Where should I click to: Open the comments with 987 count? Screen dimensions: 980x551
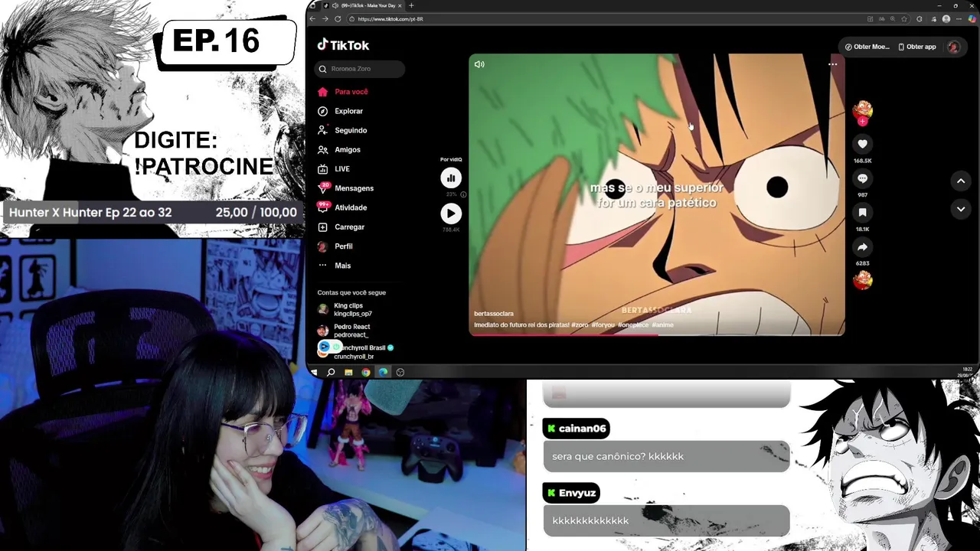click(x=862, y=178)
